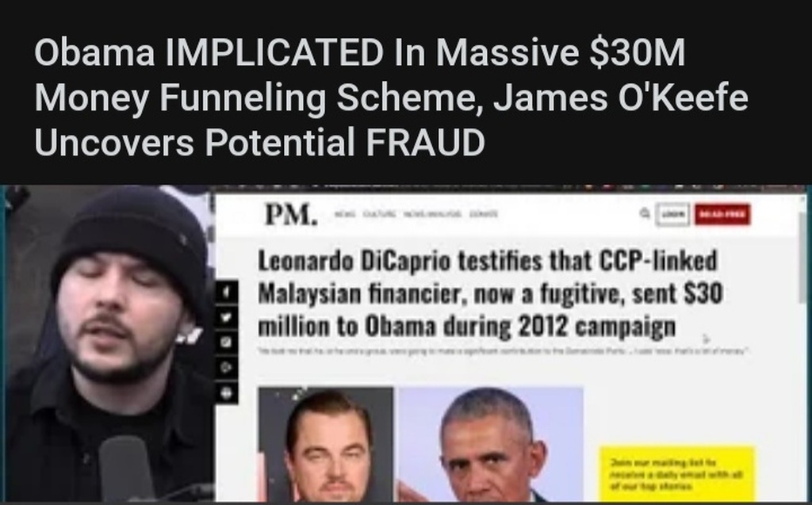Share article via Facebook icon

226,293
